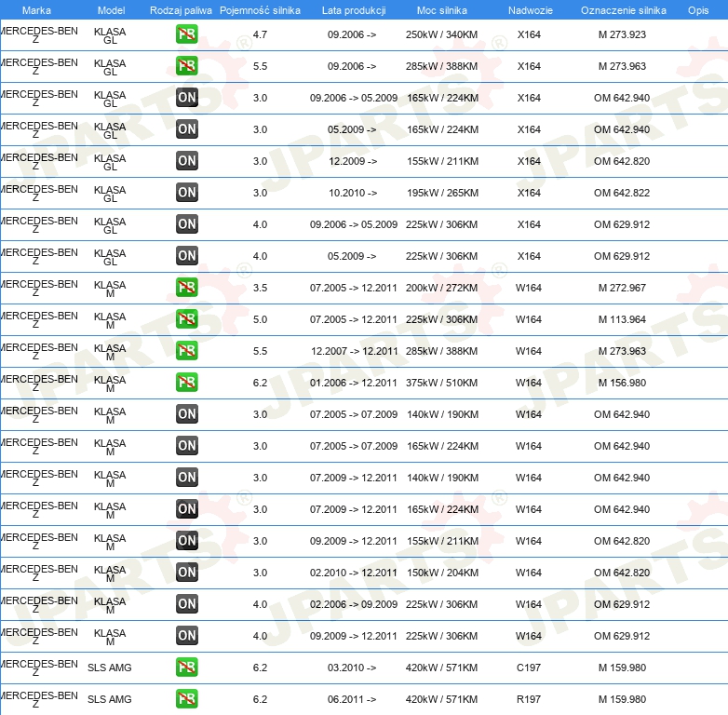Click the PB fuel icon in the 340KM row
This screenshot has width=728, height=715.
pyautogui.click(x=187, y=34)
